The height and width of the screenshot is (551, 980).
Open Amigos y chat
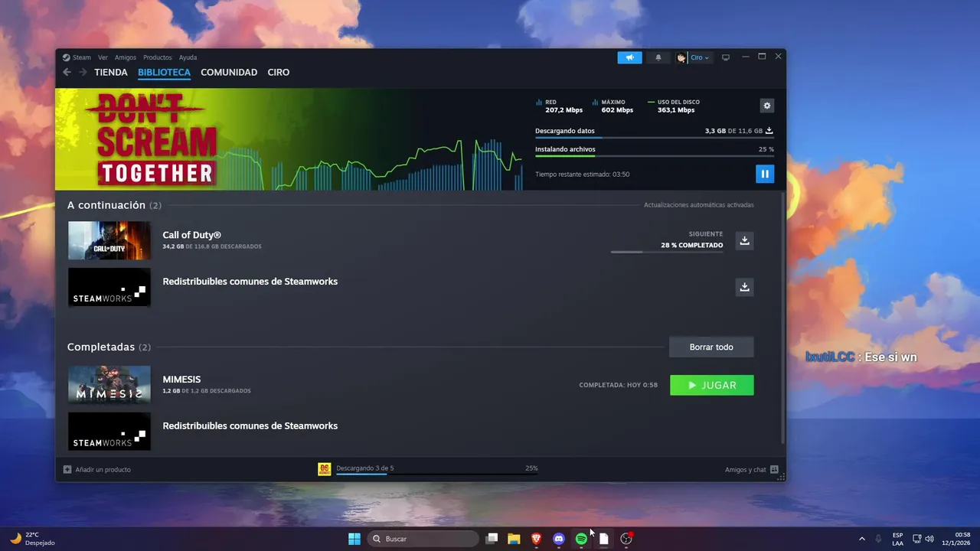[x=751, y=469]
